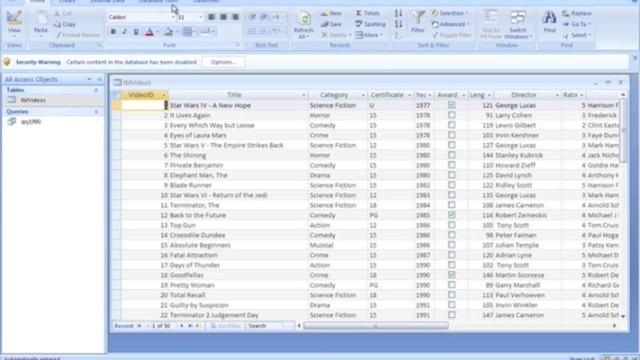Viewport: 640px width, 360px height.
Task: Toggle Award checkbox for Pretty Woman
Action: pos(451,285)
